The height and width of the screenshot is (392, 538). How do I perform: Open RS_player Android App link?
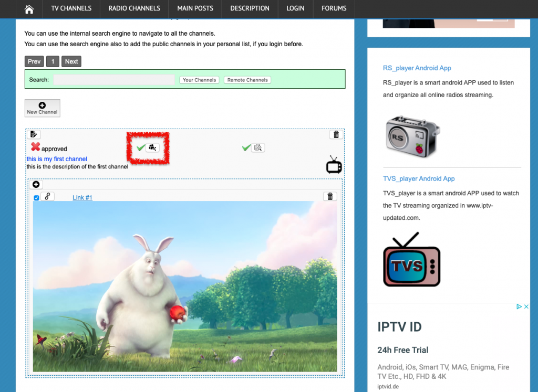point(417,68)
